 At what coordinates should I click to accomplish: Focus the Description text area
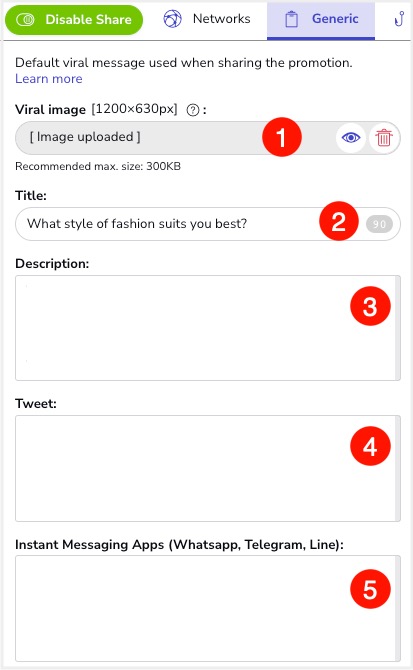[x=208, y=328]
